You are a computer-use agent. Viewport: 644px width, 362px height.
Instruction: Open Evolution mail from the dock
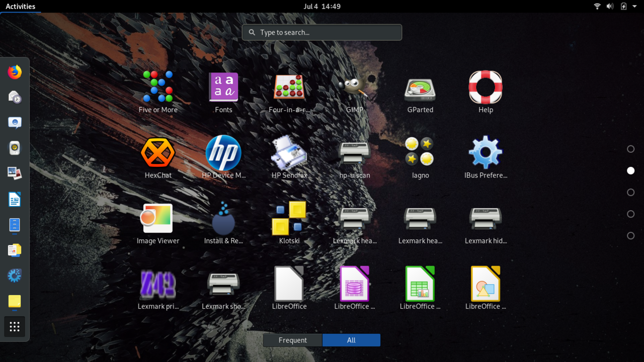[x=15, y=97]
